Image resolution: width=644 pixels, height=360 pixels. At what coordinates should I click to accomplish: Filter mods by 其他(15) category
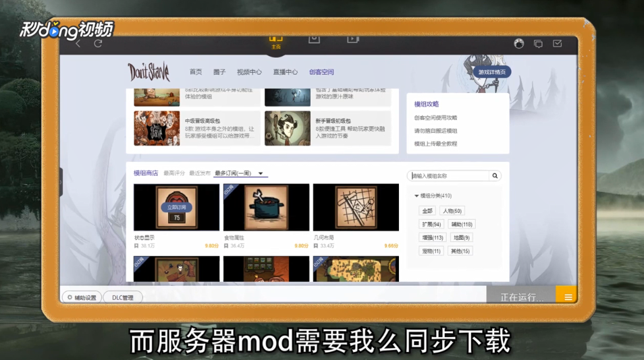pyautogui.click(x=460, y=251)
